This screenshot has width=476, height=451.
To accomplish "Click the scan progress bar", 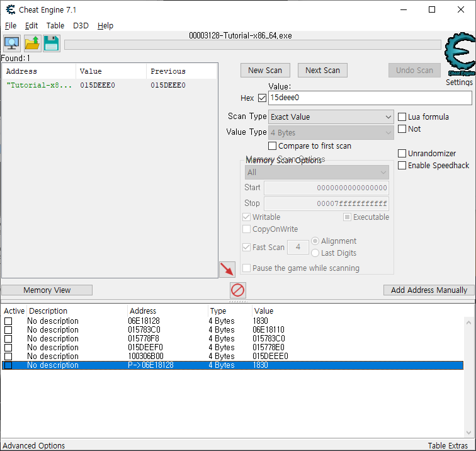I will point(252,45).
